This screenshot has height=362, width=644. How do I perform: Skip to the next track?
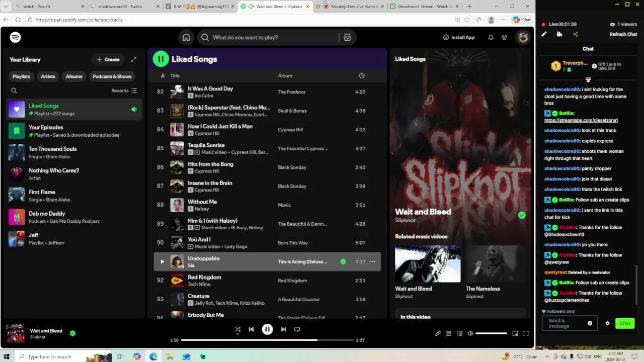click(283, 329)
